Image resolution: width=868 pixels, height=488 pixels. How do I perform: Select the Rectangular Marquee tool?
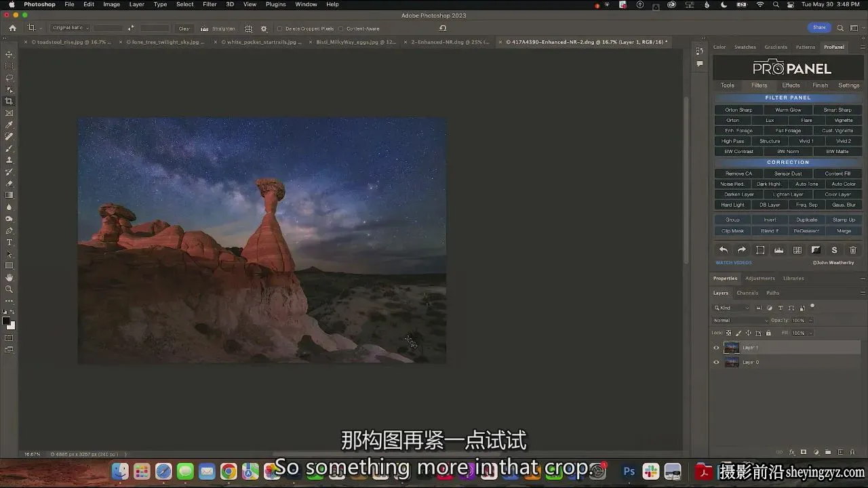coord(9,66)
